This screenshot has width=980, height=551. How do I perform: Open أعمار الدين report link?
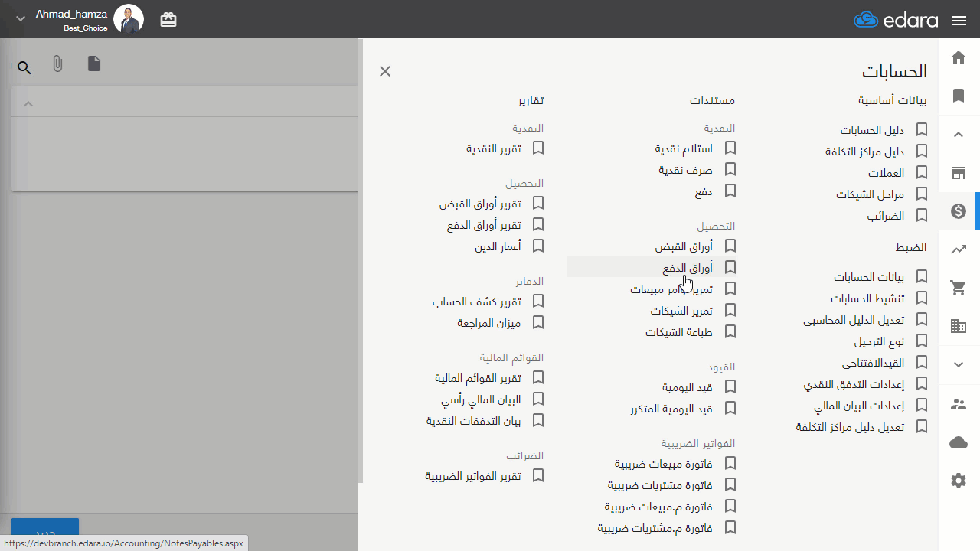pos(498,246)
